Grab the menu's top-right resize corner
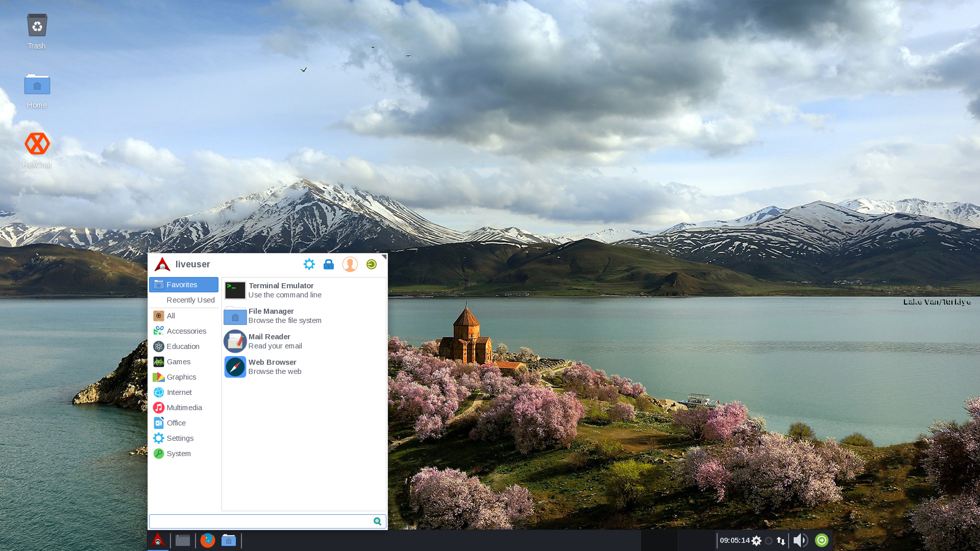This screenshot has width=980, height=551. click(384, 257)
